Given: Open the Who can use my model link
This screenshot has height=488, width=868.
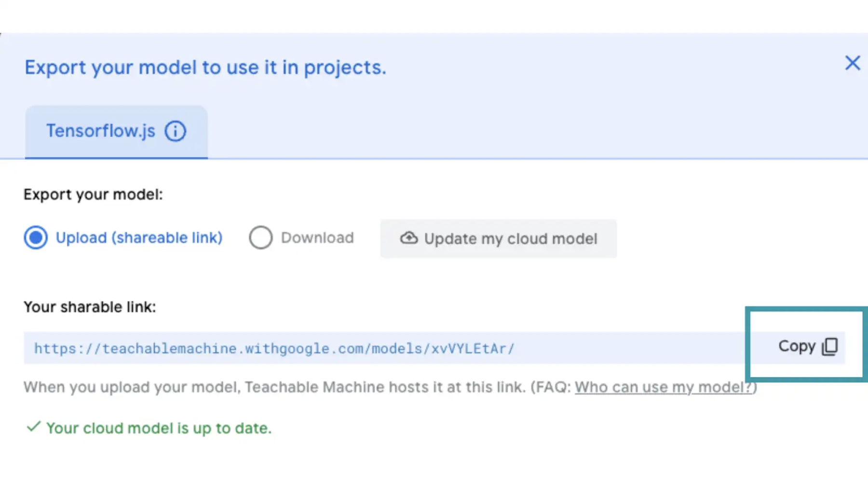Looking at the screenshot, I should pyautogui.click(x=664, y=387).
